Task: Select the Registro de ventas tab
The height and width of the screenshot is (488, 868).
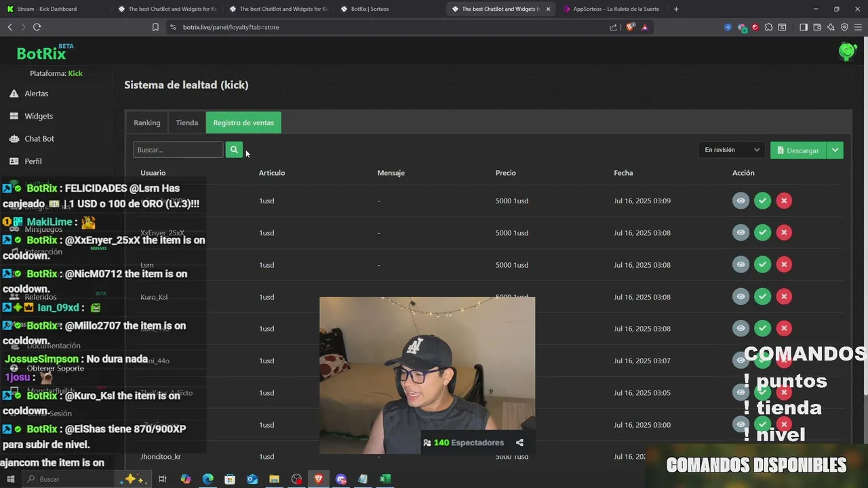Action: [x=243, y=123]
